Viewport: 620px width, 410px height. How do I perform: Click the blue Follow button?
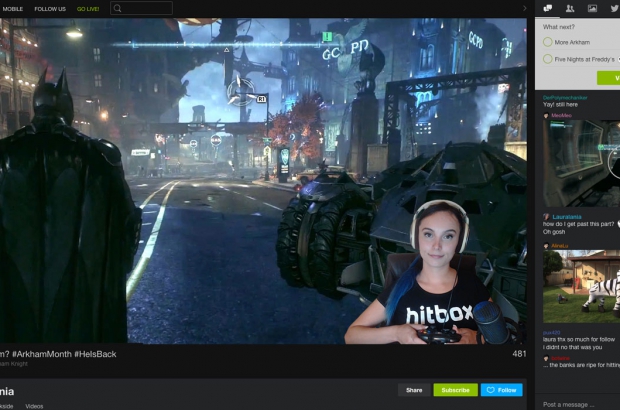point(501,390)
